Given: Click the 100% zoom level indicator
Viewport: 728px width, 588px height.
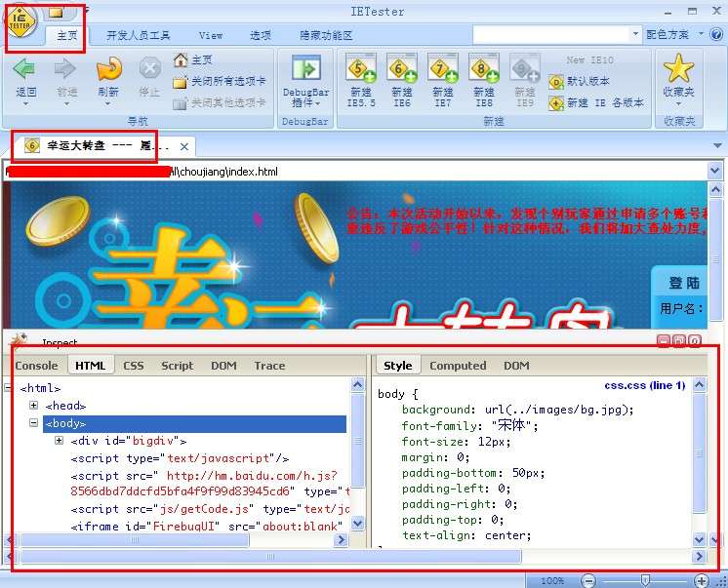Looking at the screenshot, I should pyautogui.click(x=552, y=580).
